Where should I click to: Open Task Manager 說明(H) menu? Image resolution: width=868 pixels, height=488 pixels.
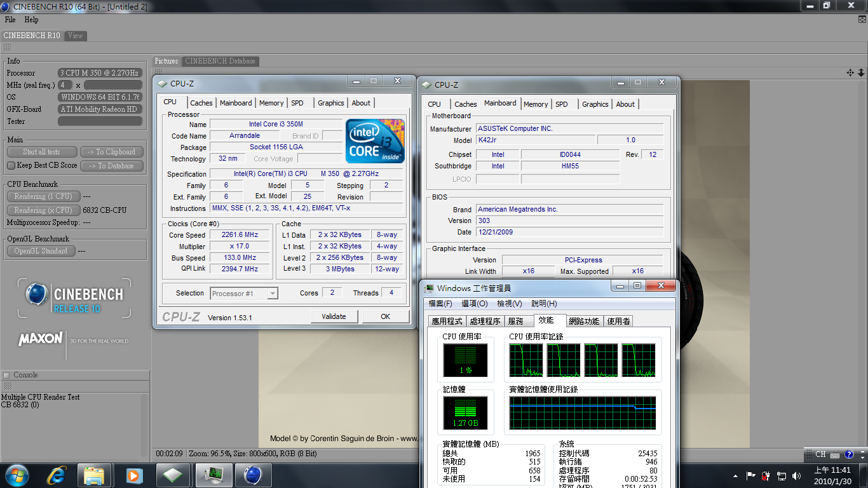coord(544,304)
